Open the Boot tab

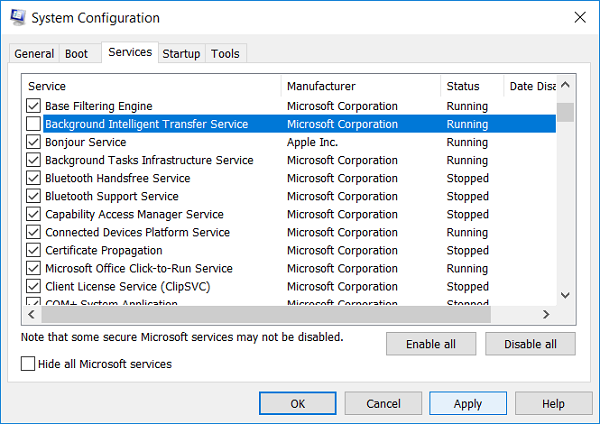[76, 54]
